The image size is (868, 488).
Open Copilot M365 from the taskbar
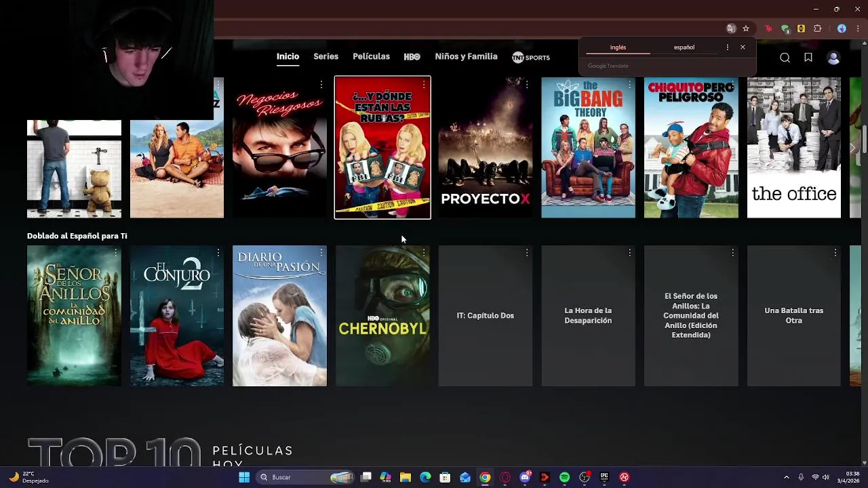[385, 477]
